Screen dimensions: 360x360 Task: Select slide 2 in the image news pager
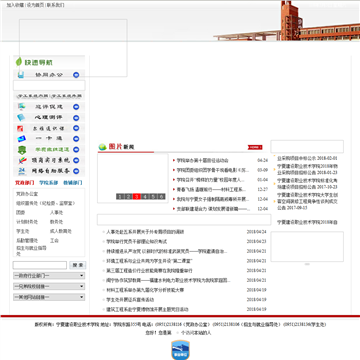[x=128, y=197]
